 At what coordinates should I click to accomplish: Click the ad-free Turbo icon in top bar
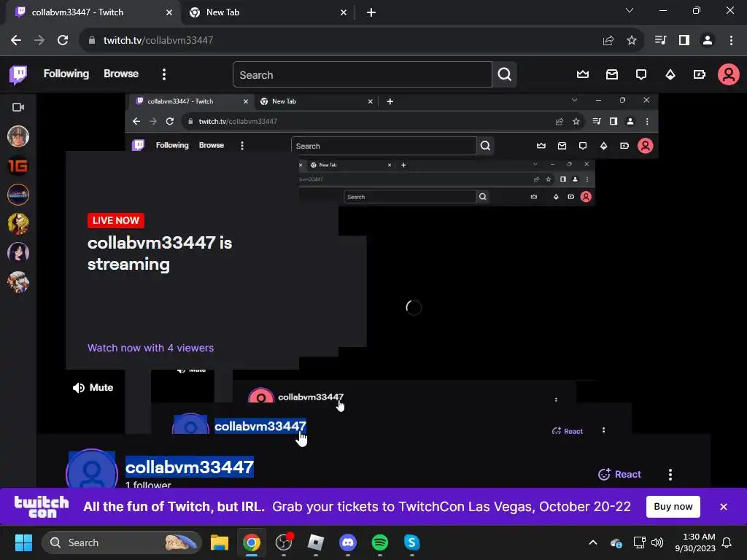click(x=700, y=74)
